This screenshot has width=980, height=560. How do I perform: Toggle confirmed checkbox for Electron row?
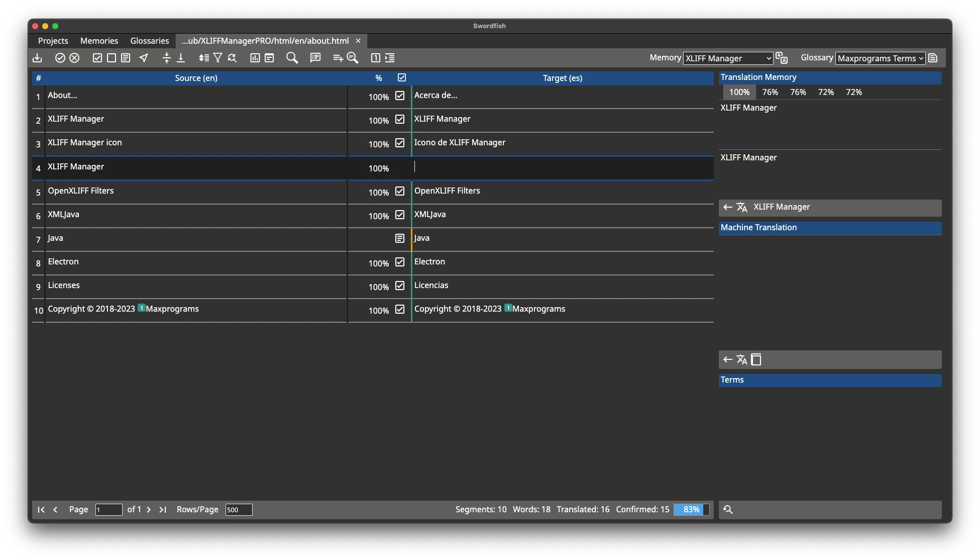click(400, 262)
